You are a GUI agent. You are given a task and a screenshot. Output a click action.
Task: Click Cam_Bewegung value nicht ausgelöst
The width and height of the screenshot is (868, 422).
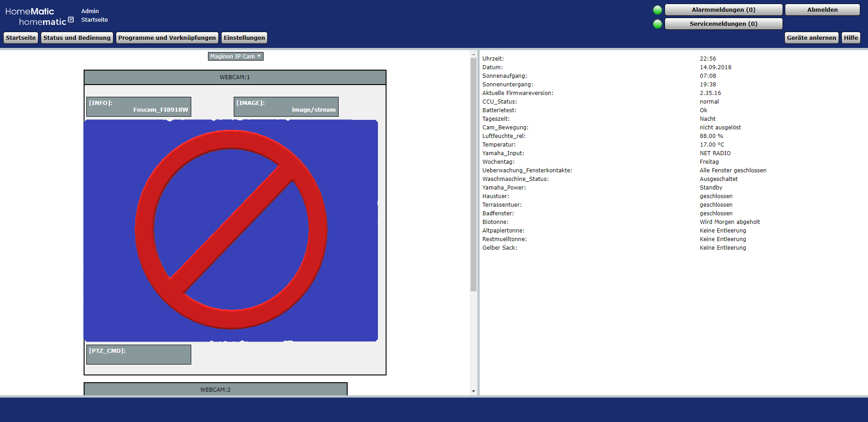(720, 128)
